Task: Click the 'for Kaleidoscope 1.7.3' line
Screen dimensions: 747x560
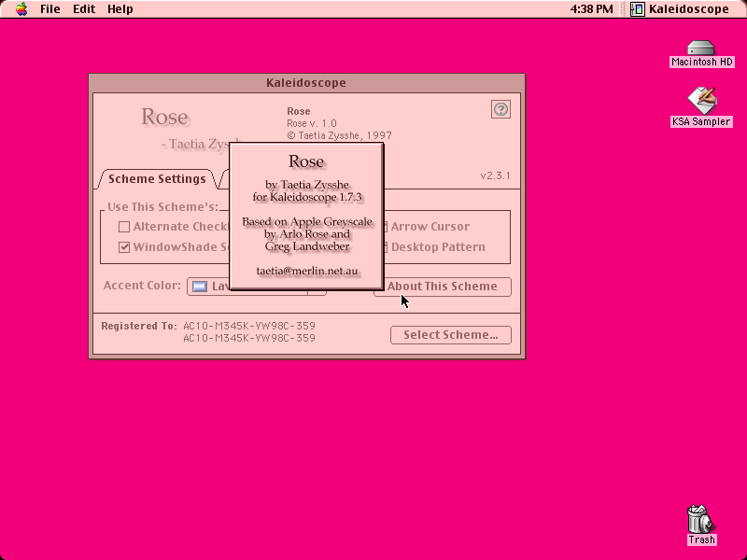Action: pos(307,197)
